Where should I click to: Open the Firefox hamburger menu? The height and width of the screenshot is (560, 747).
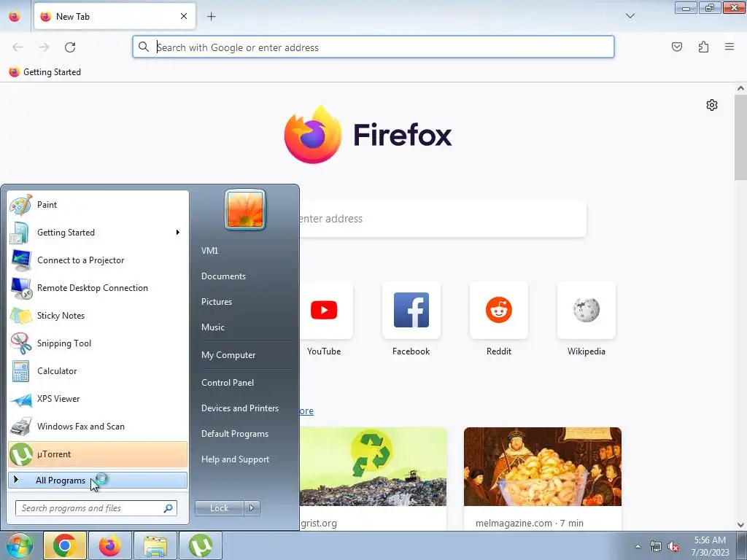(x=729, y=47)
